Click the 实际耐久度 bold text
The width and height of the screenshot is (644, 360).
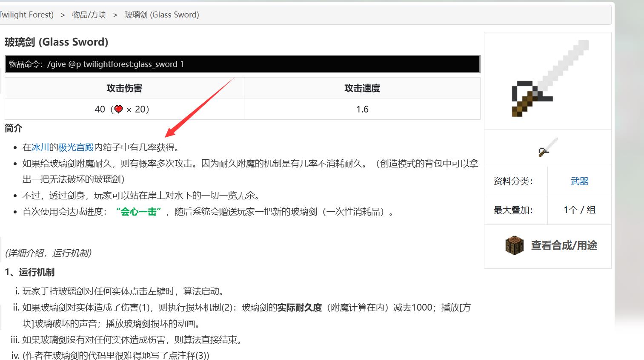300,308
